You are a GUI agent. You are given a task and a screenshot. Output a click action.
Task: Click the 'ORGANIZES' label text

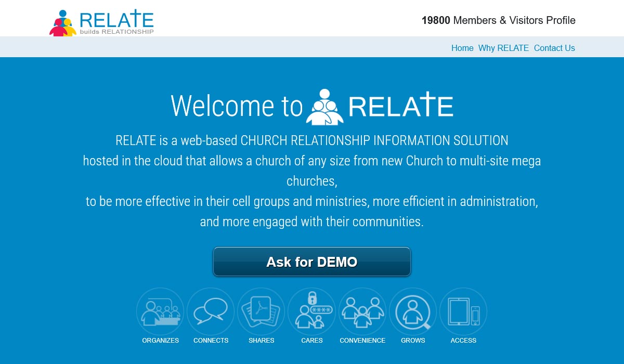(x=161, y=341)
